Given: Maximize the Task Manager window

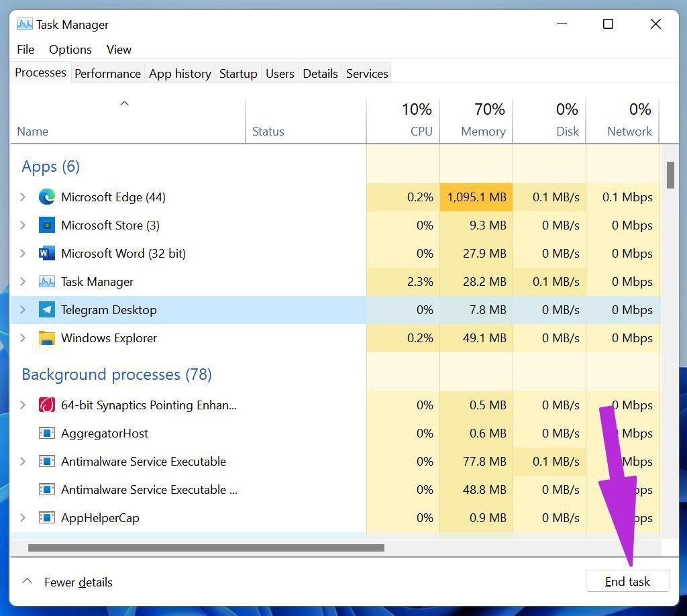Looking at the screenshot, I should point(608,23).
